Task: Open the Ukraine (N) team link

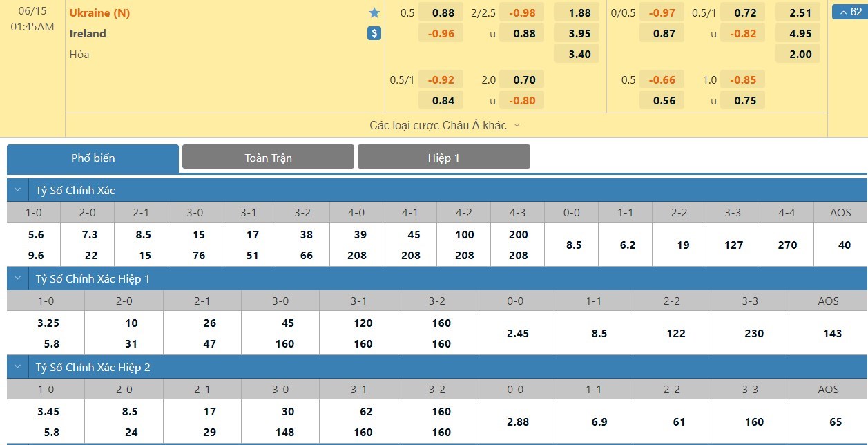Action: 99,12
